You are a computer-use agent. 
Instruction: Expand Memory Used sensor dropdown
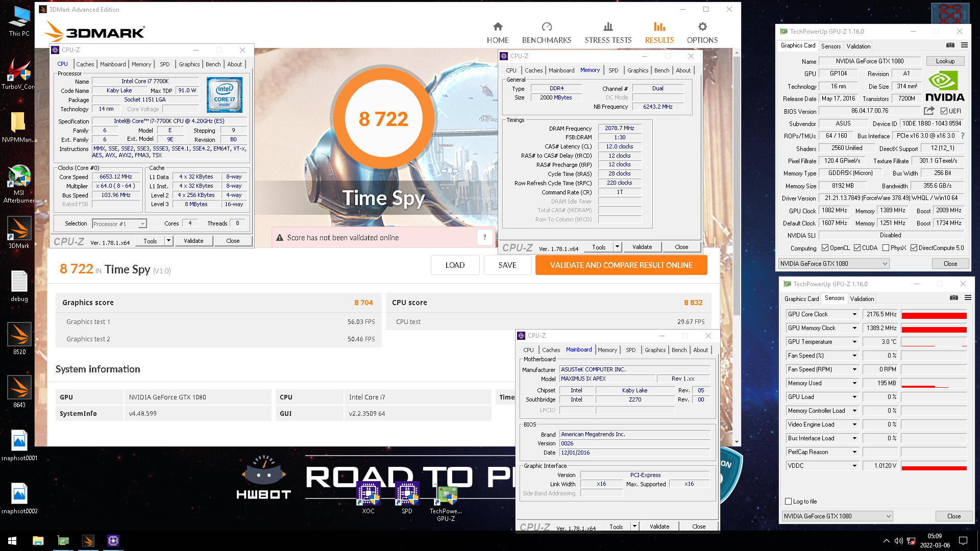(854, 383)
